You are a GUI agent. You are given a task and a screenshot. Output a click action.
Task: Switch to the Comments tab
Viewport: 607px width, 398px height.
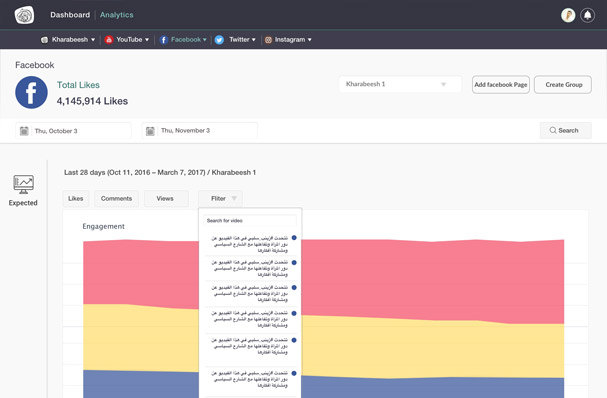click(116, 198)
